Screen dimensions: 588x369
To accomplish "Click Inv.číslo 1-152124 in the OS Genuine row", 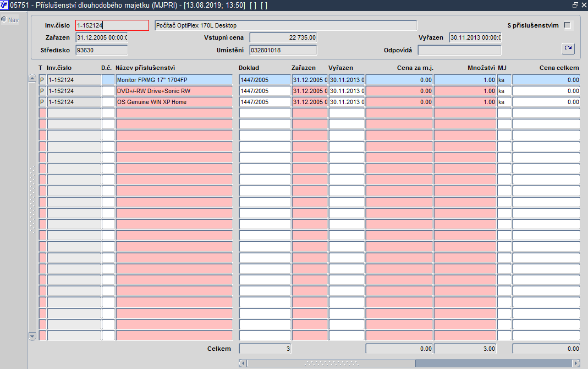I will tap(74, 102).
